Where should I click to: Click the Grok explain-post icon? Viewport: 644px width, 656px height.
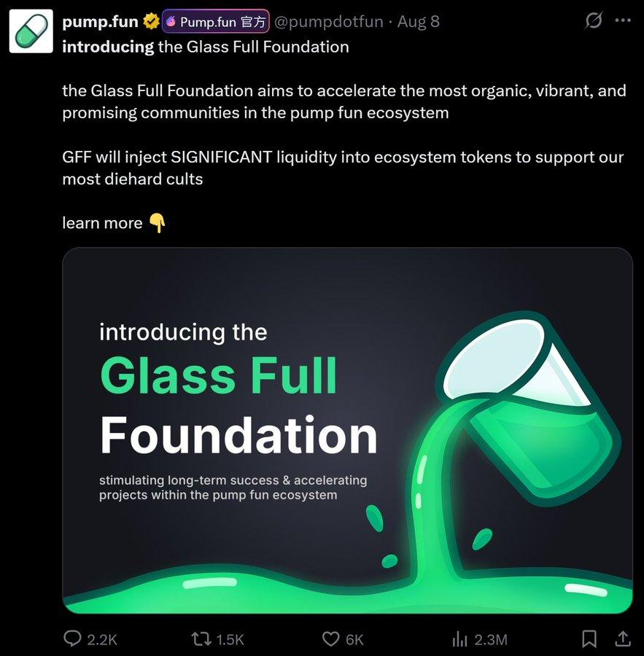coord(594,20)
